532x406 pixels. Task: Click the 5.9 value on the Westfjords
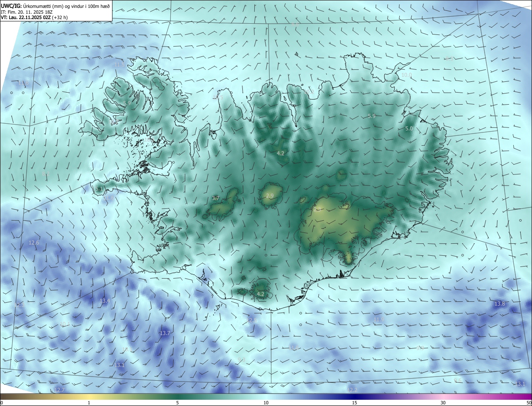(x=127, y=103)
